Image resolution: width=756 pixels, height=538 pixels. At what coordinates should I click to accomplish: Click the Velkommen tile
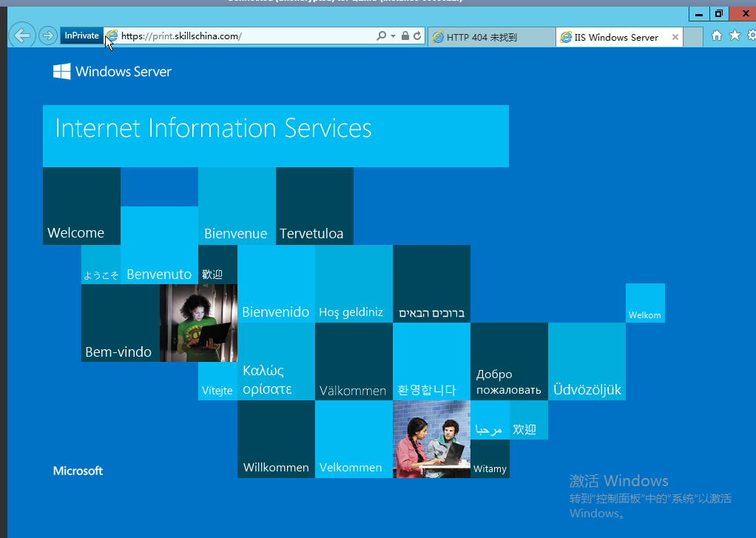click(354, 439)
